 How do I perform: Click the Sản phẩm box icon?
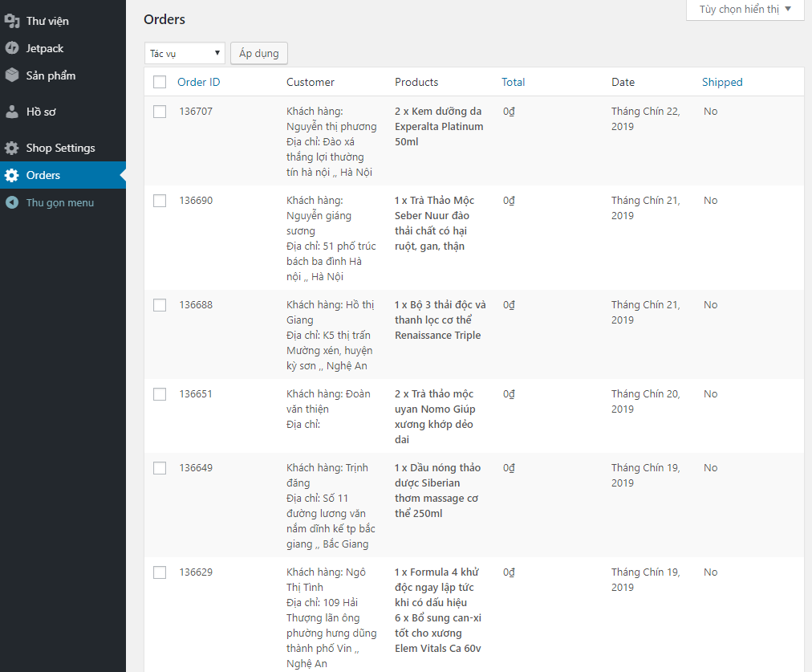point(12,75)
